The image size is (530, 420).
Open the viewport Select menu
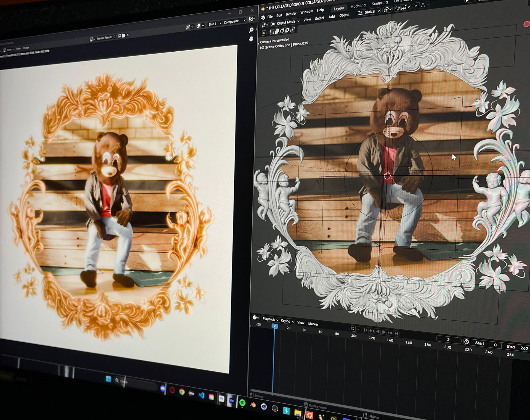point(319,18)
